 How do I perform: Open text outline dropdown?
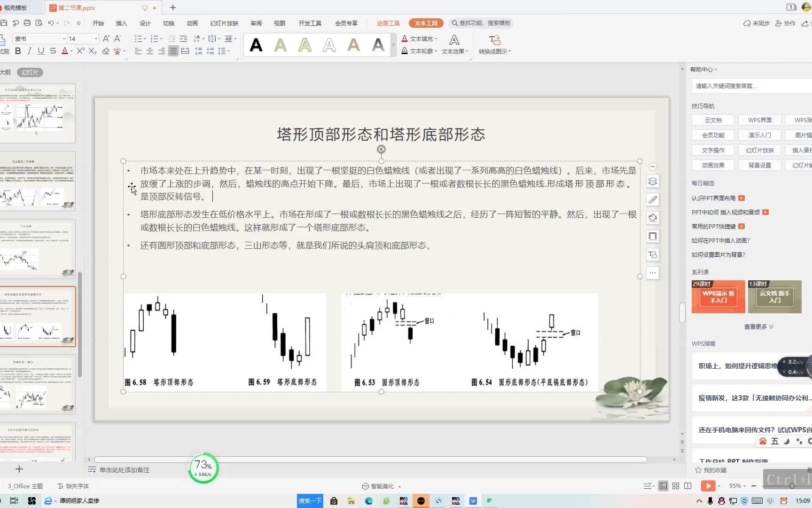click(x=420, y=51)
